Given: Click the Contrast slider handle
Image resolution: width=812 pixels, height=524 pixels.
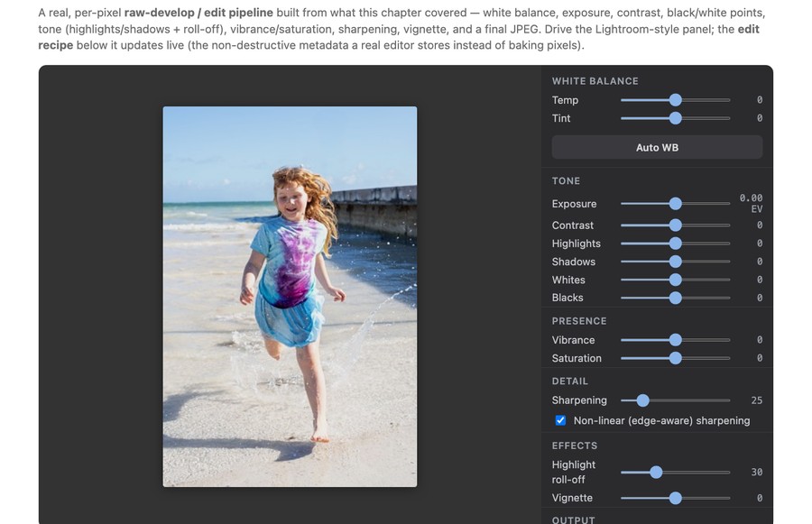Looking at the screenshot, I should pos(675,225).
